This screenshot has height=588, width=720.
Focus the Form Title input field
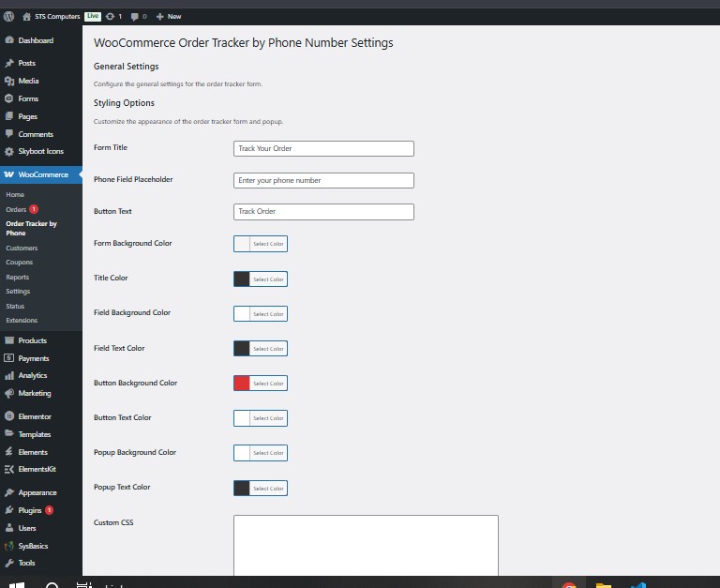[323, 148]
